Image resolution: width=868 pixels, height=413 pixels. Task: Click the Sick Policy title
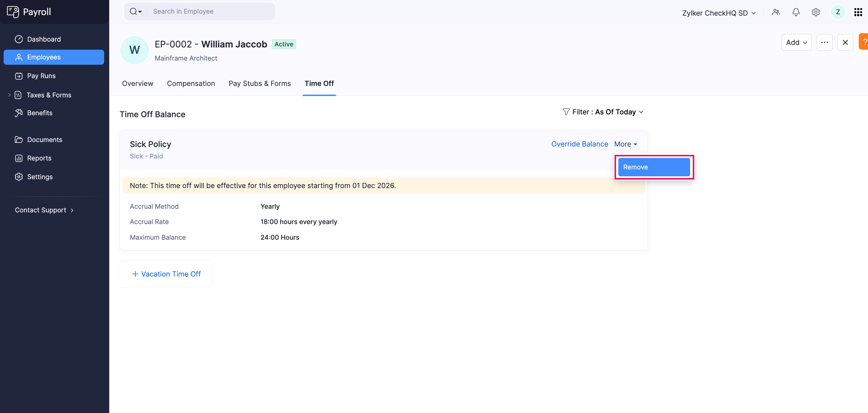tap(150, 144)
